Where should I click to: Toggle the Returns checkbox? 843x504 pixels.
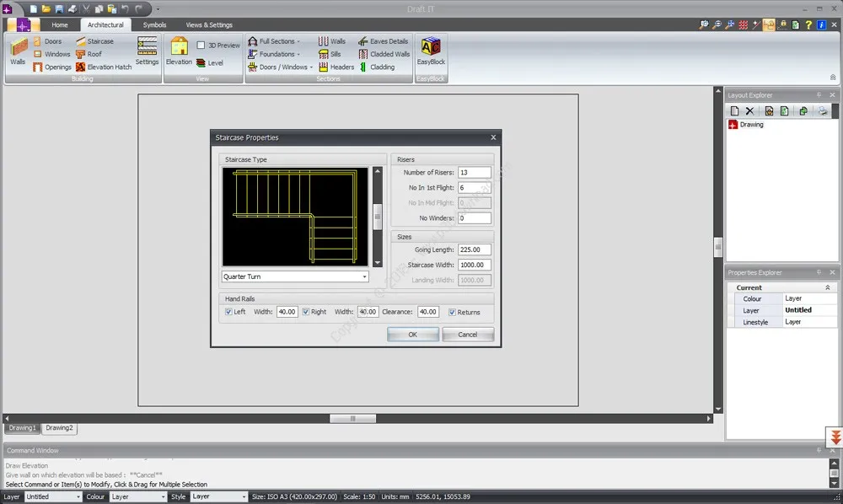(x=452, y=312)
